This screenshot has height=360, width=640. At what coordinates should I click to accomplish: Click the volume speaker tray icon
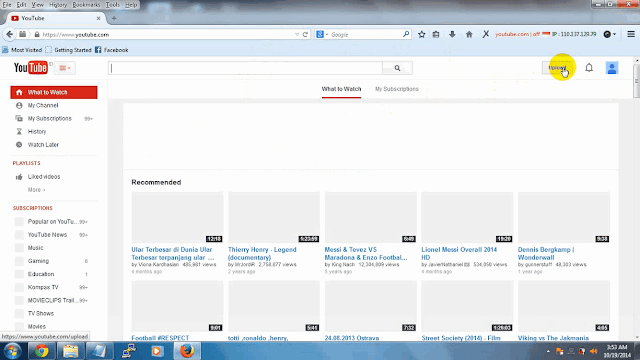593,351
